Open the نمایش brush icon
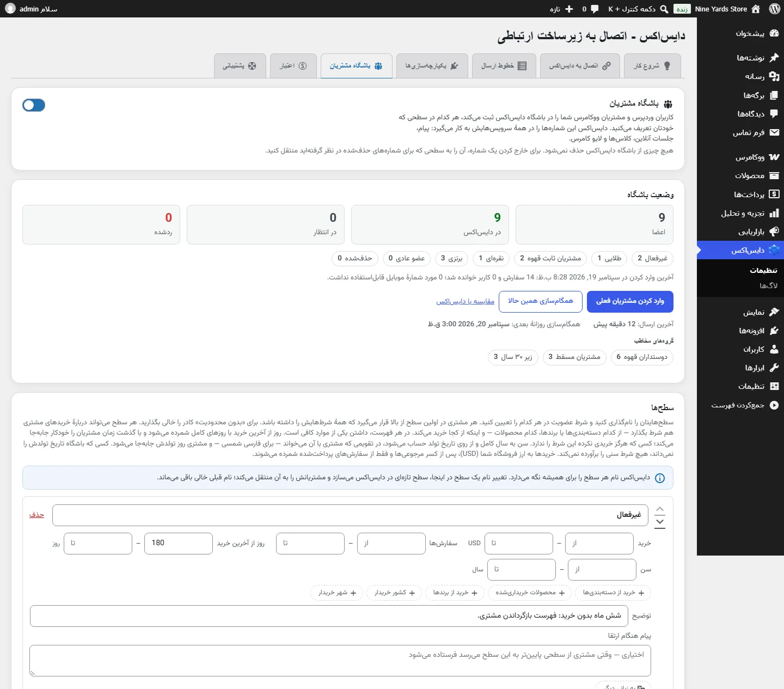The width and height of the screenshot is (784, 689). (774, 312)
